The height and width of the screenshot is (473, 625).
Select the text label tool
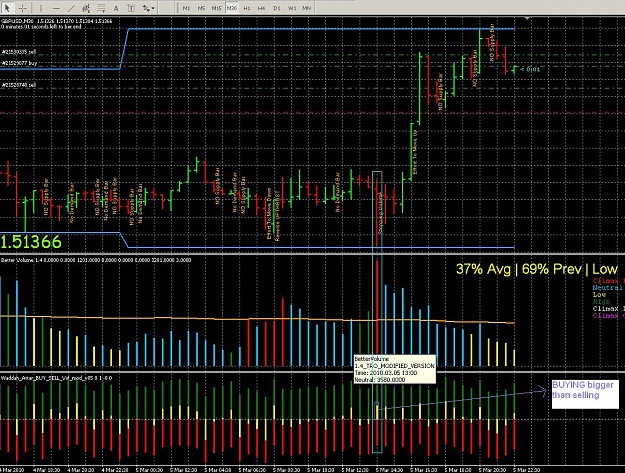click(x=131, y=8)
